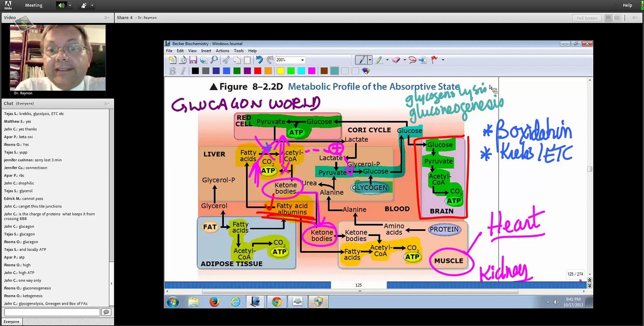
Task: Pick the red pen color swatch
Action: click(258, 71)
